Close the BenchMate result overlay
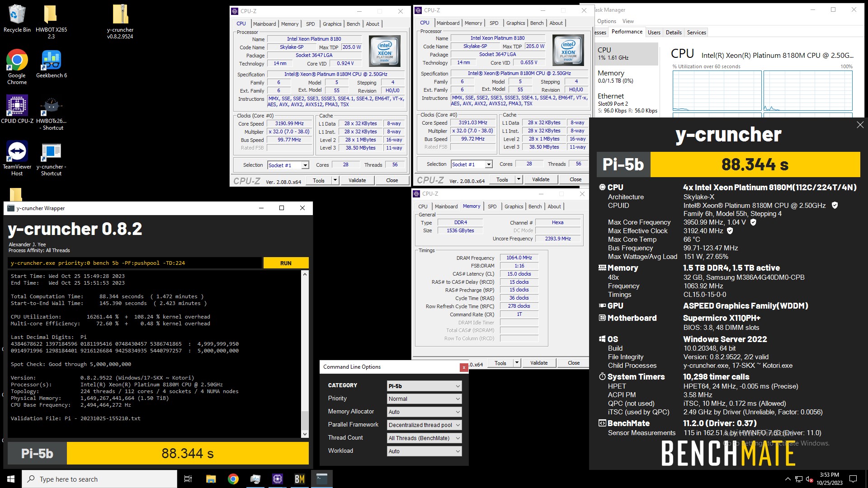Image resolution: width=868 pixels, height=488 pixels. [860, 125]
